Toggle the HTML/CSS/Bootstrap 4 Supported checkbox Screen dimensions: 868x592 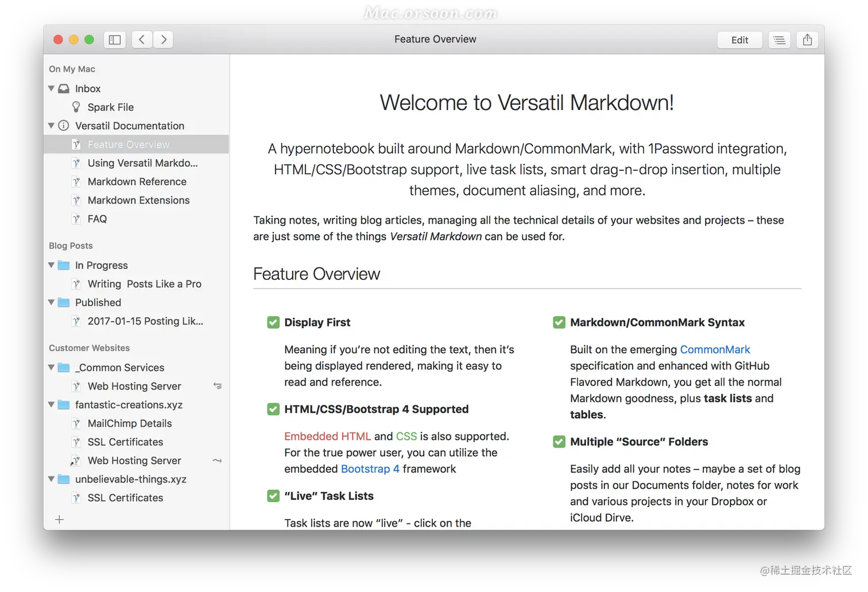click(273, 409)
